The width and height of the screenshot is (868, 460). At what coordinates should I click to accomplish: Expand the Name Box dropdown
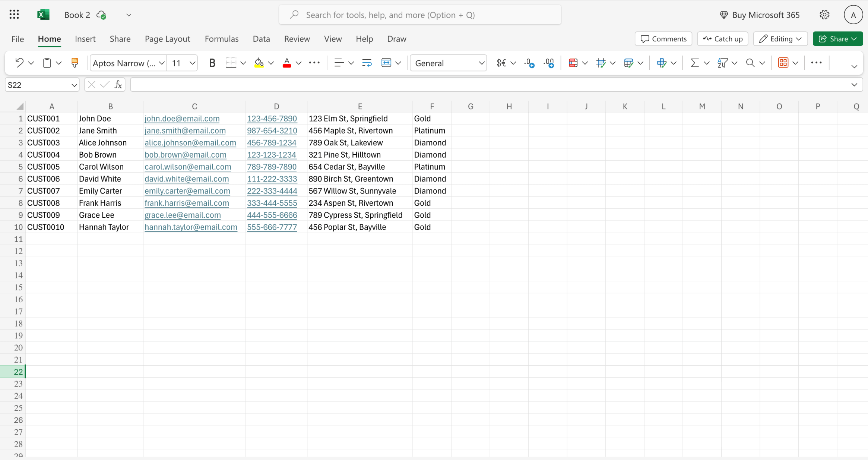pyautogui.click(x=74, y=85)
